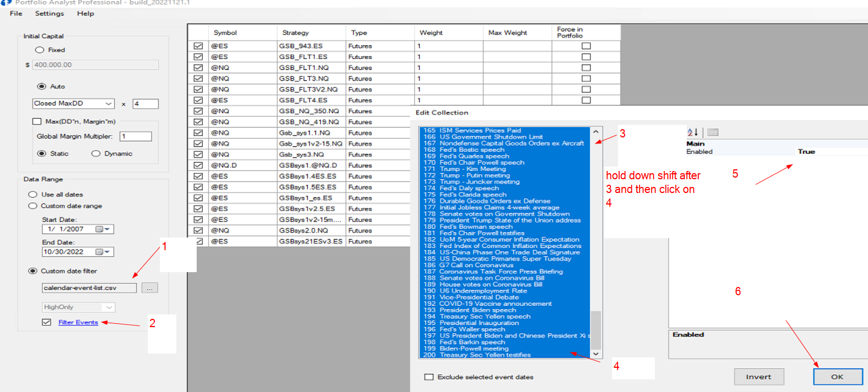Toggle Force in Portfolio for GSB_943.ES
Viewport: 868px width, 392px height.
(x=586, y=46)
